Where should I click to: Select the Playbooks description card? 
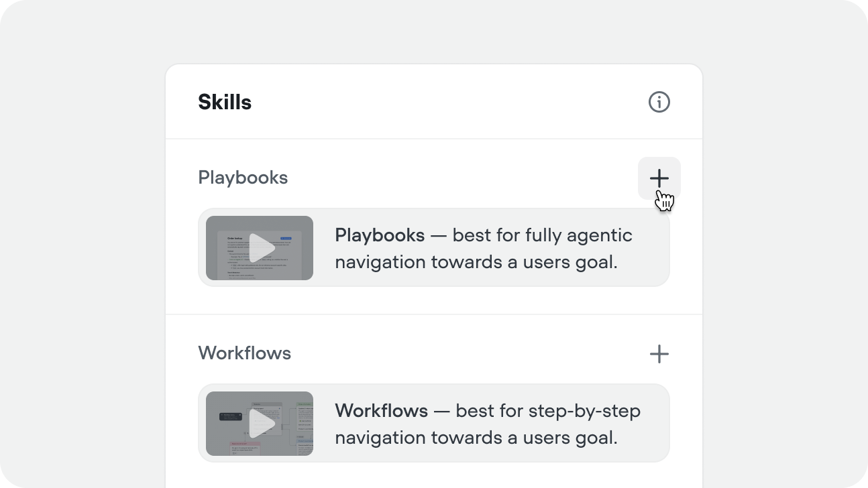[433, 247]
